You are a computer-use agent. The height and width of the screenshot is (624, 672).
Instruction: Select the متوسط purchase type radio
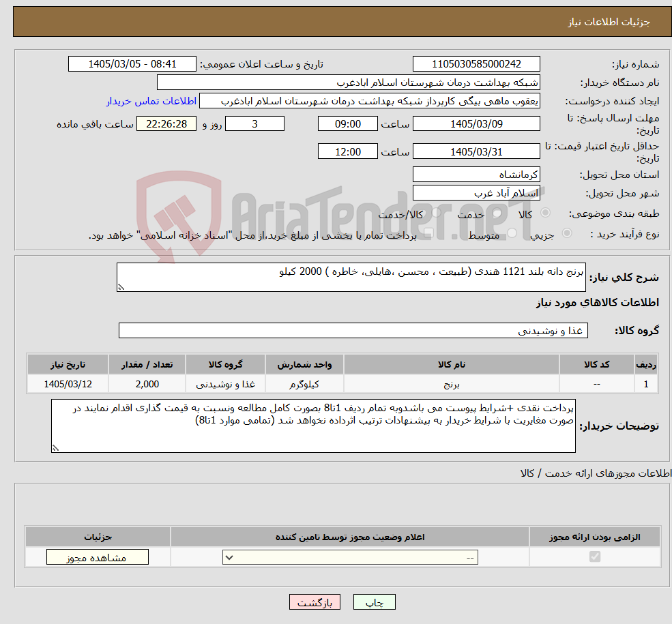512,233
